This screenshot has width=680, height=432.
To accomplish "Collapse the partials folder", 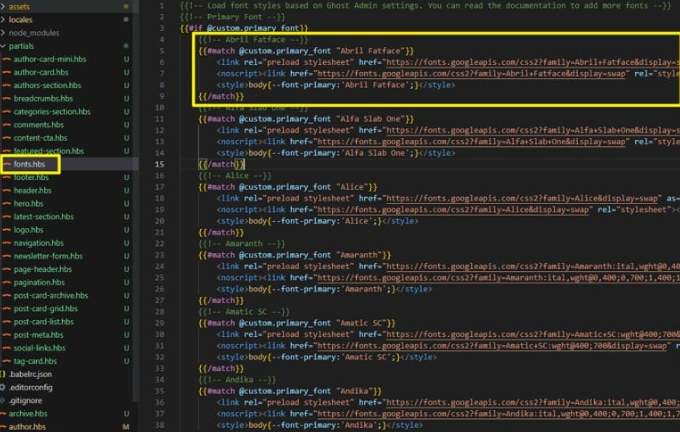I will (21, 46).
